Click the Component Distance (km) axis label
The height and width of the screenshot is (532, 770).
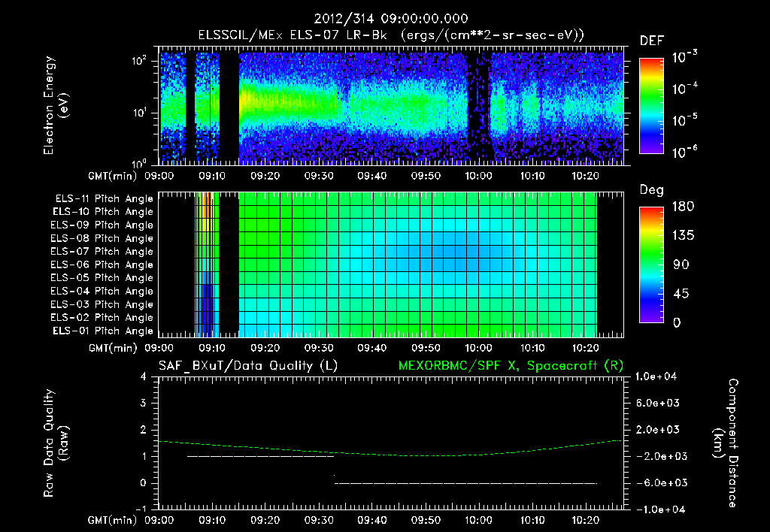(725, 443)
